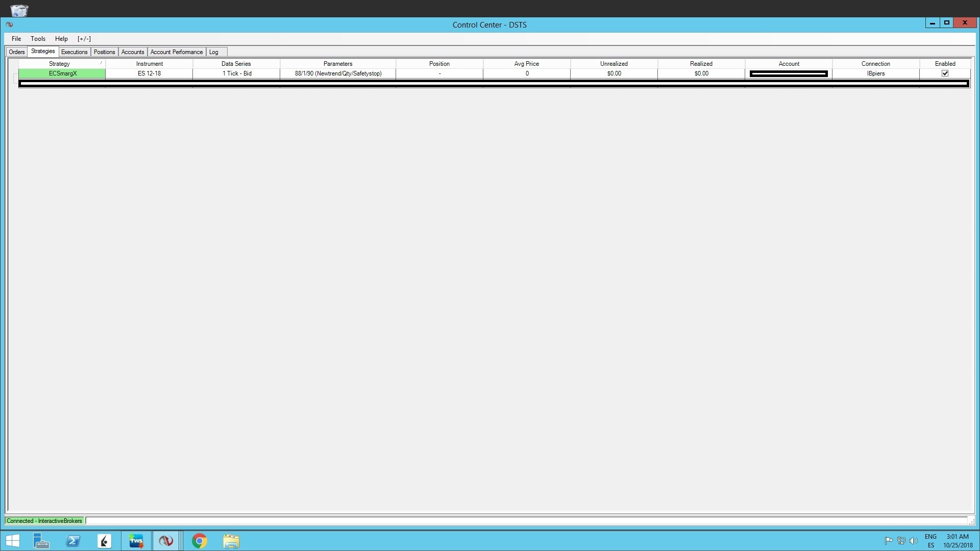Switch to Account Performance tab
Screen dimensions: 980x551
click(176, 52)
